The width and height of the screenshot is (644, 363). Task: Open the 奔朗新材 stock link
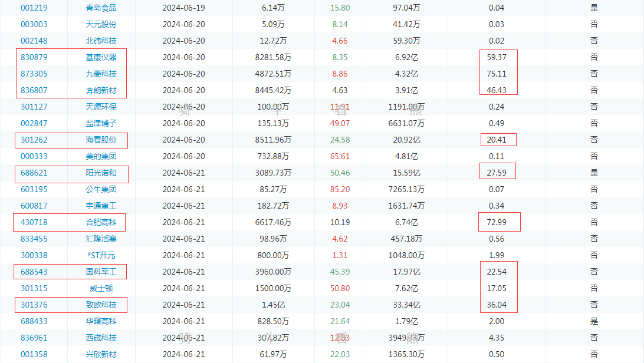[x=101, y=90]
